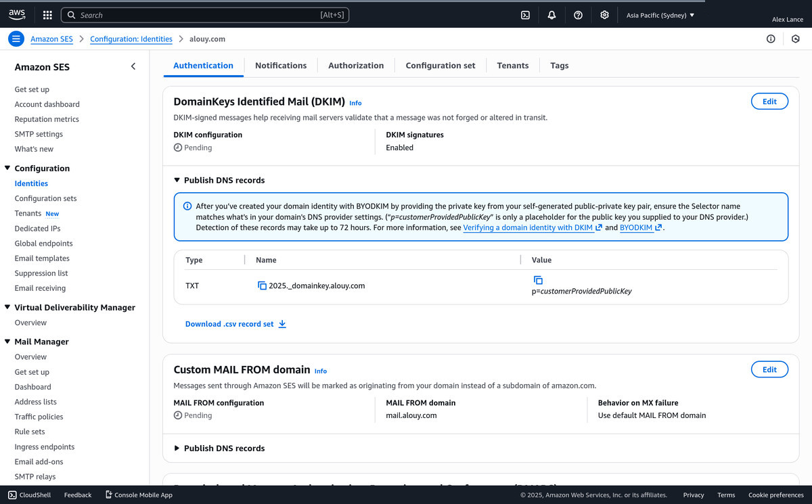Open the Asia Pacific (Sydney) region dropdown

(660, 15)
